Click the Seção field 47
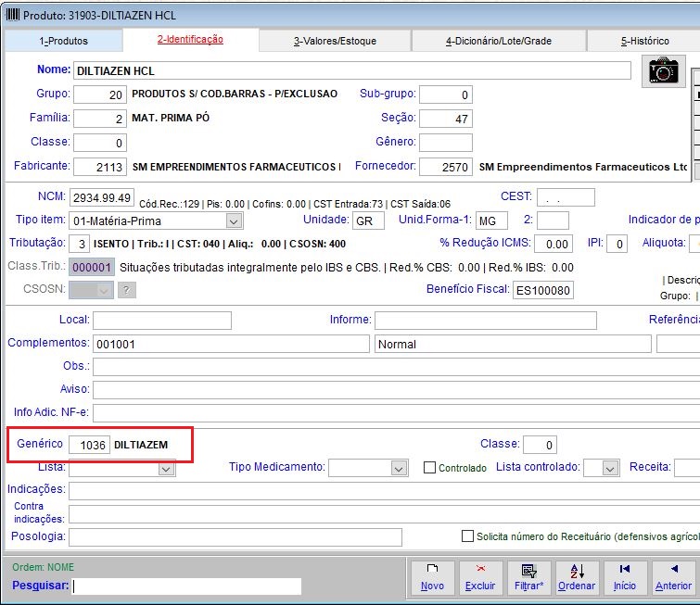Viewport: 700px width, 605px height. (x=446, y=119)
